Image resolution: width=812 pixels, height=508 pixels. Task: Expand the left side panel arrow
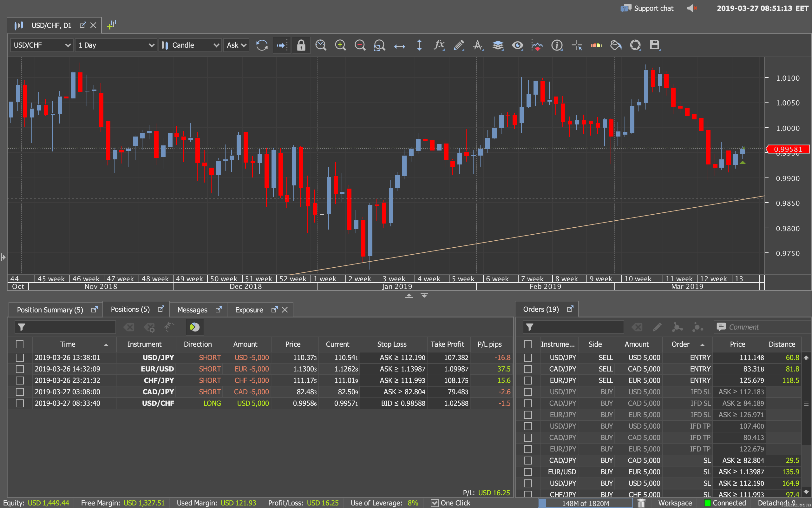pos(3,257)
